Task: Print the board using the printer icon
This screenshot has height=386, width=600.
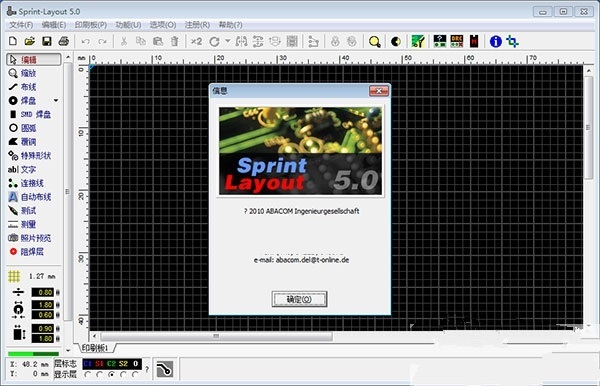Action: 64,41
